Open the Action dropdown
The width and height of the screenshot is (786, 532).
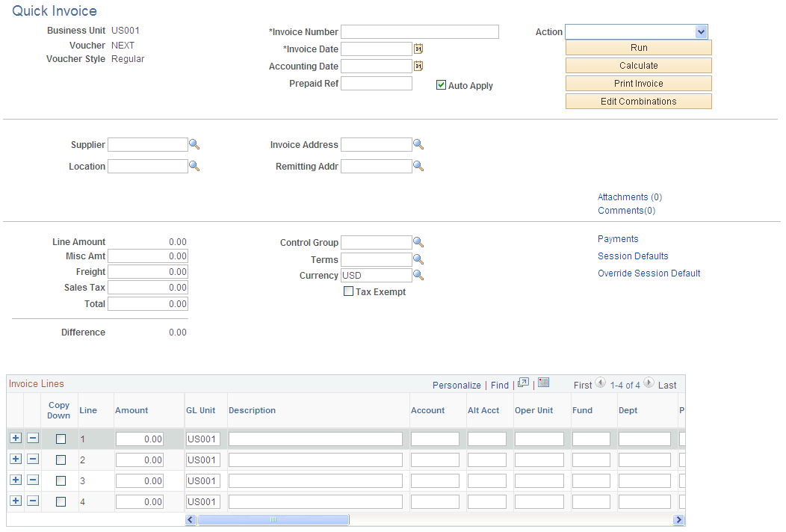point(701,31)
